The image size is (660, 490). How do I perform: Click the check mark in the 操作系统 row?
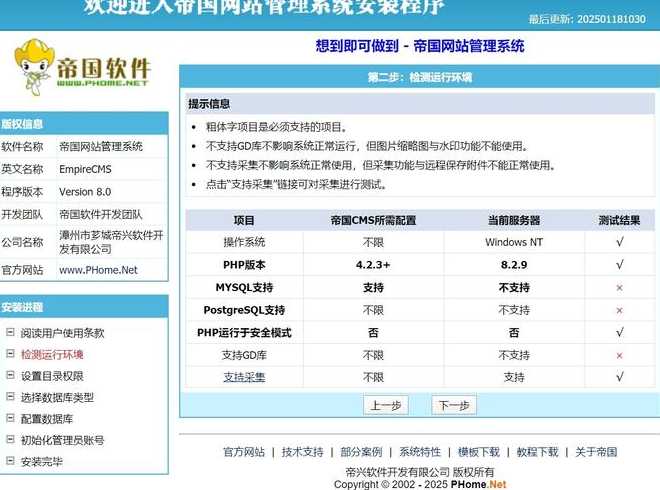click(620, 242)
